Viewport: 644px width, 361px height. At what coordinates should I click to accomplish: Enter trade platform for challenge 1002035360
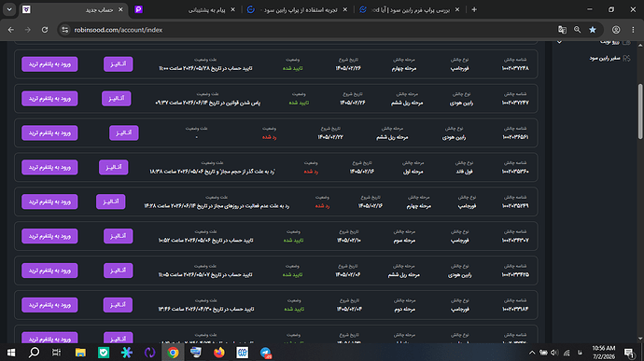49,167
